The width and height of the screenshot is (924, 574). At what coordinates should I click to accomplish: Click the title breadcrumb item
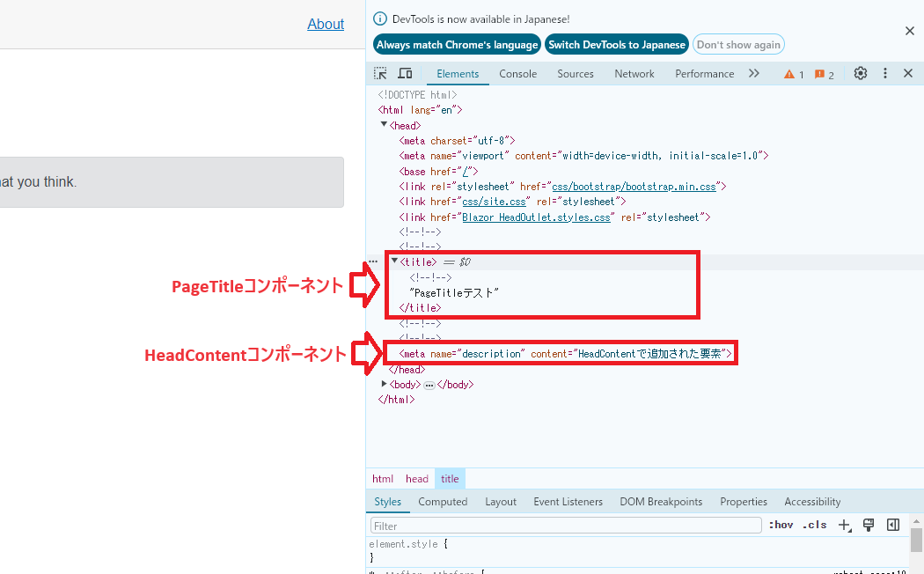[450, 479]
